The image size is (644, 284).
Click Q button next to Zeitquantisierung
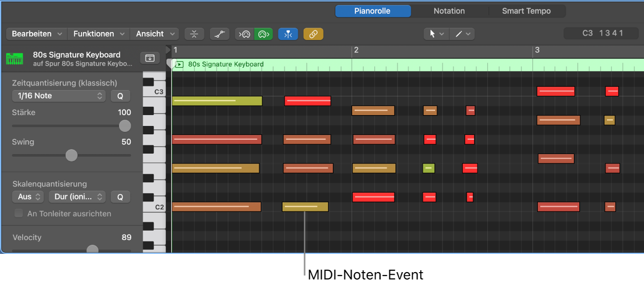120,96
